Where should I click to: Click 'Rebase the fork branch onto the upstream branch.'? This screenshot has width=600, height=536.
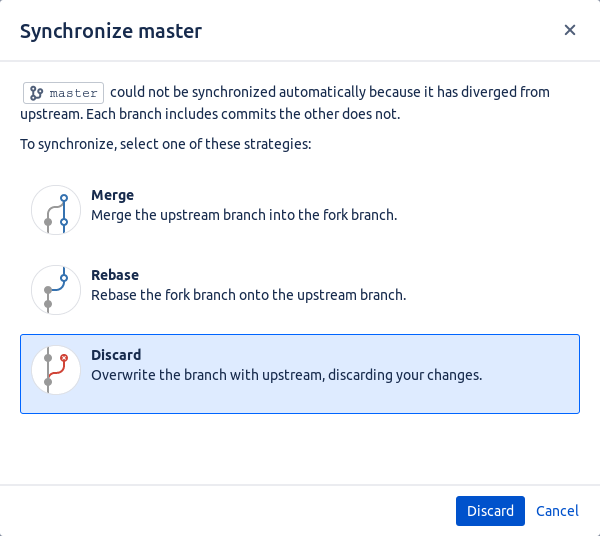pos(249,295)
